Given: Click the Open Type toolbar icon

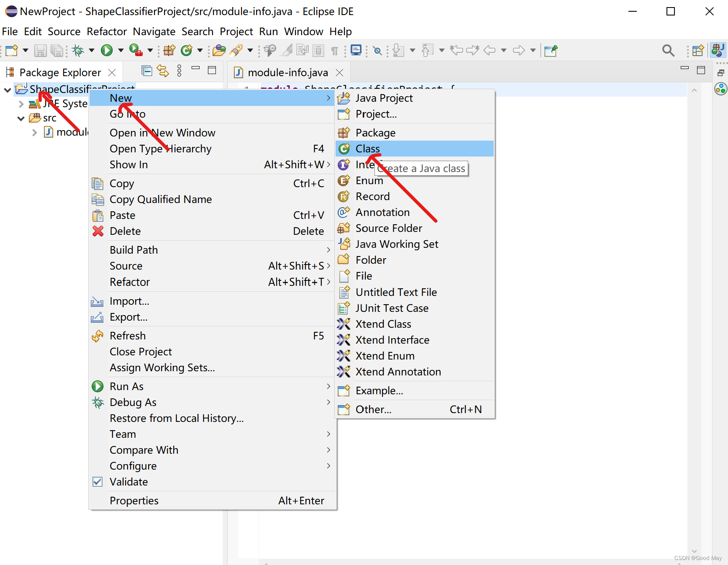Looking at the screenshot, I should click(219, 51).
